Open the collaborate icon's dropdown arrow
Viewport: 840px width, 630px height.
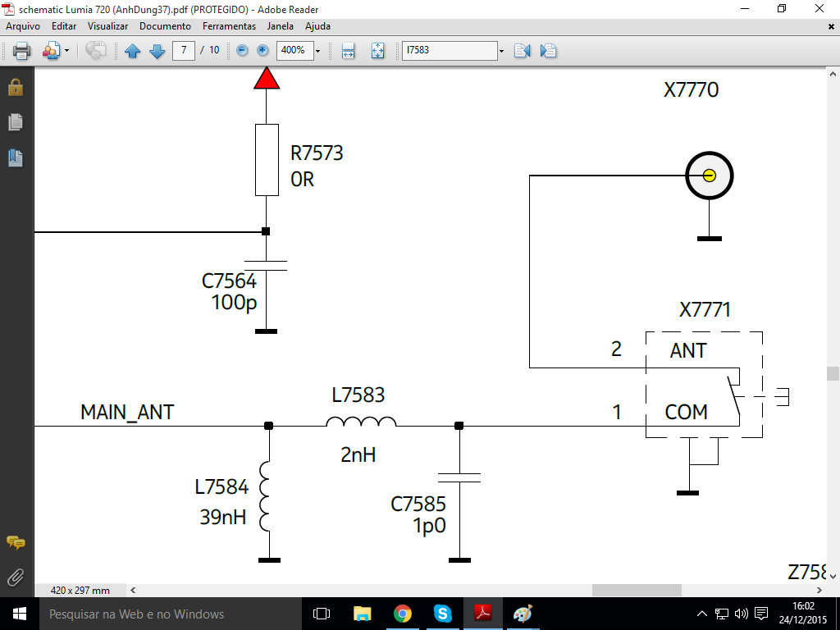(x=67, y=51)
